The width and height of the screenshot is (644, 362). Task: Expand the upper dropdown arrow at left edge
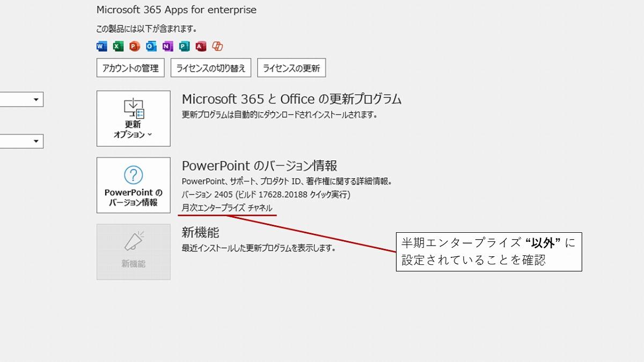(36, 100)
